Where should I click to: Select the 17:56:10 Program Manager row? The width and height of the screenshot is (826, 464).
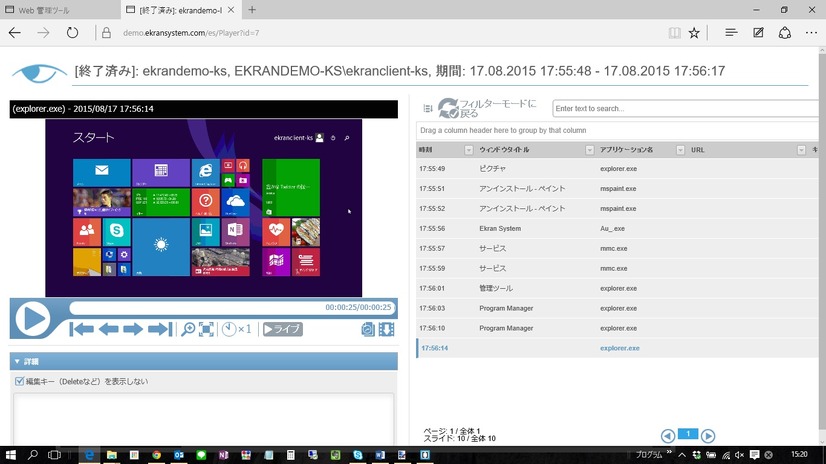(x=617, y=328)
